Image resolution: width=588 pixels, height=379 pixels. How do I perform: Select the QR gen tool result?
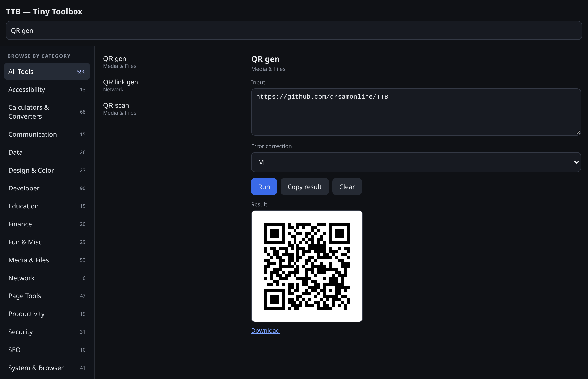169,62
